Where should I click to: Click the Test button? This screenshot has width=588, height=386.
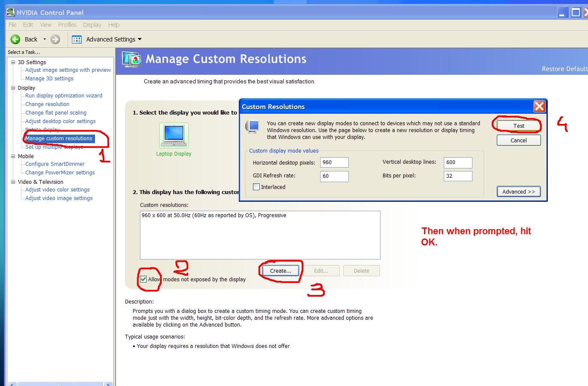[519, 126]
